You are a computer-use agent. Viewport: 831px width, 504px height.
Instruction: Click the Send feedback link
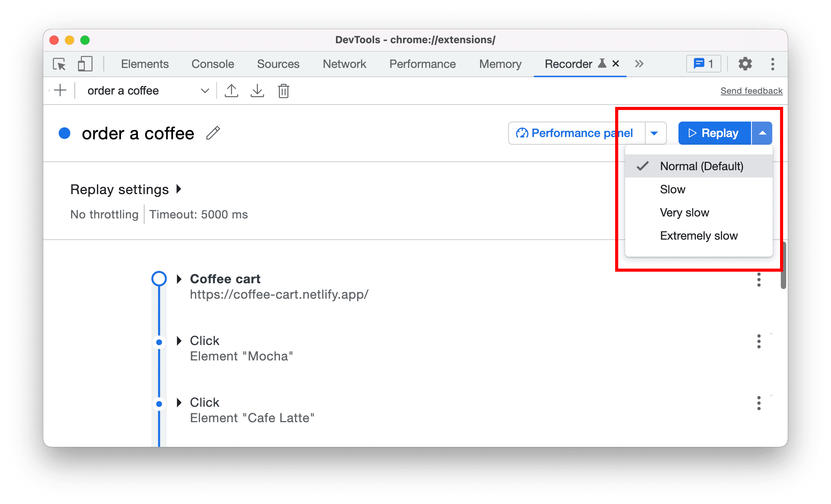pyautogui.click(x=751, y=90)
